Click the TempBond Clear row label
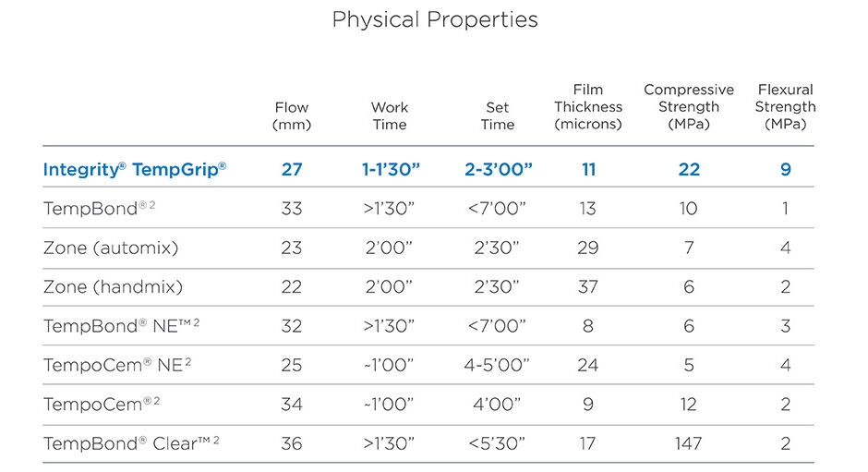The image size is (868, 472). tap(131, 443)
